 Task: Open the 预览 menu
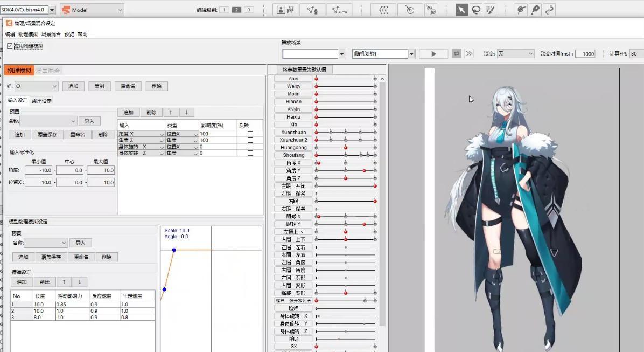point(69,34)
